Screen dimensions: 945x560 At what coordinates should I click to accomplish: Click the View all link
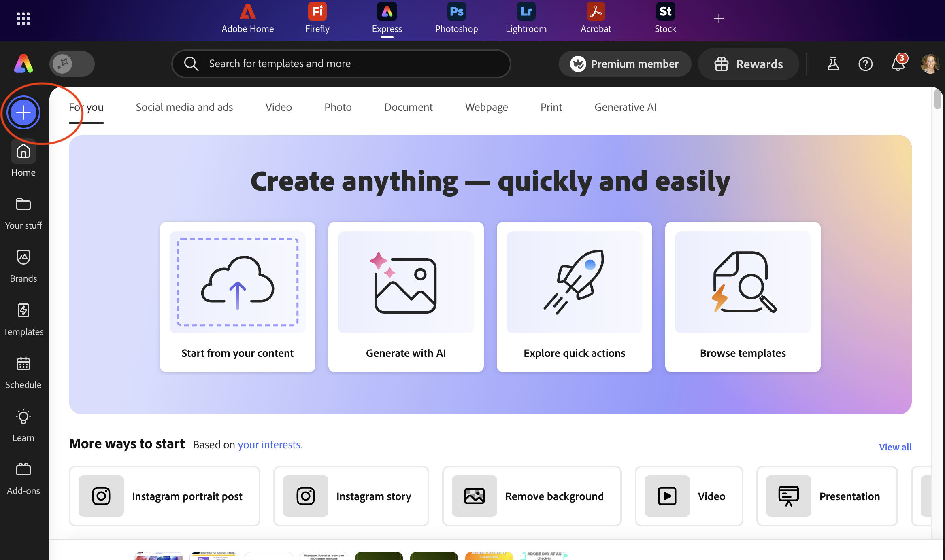[x=895, y=447]
